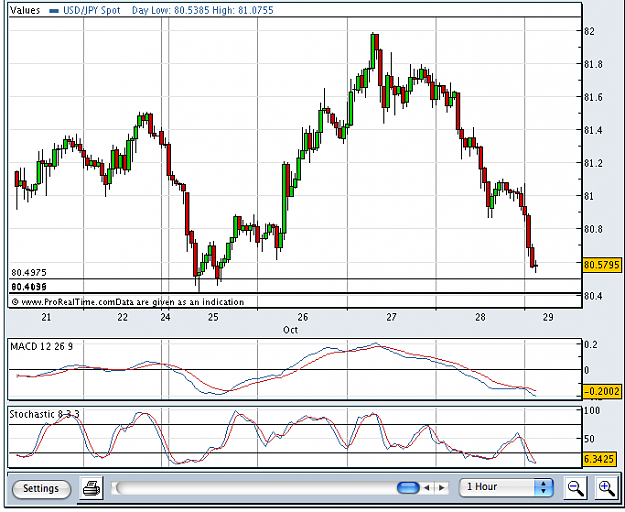
Task: Click the scroll right arrow
Action: tap(442, 488)
